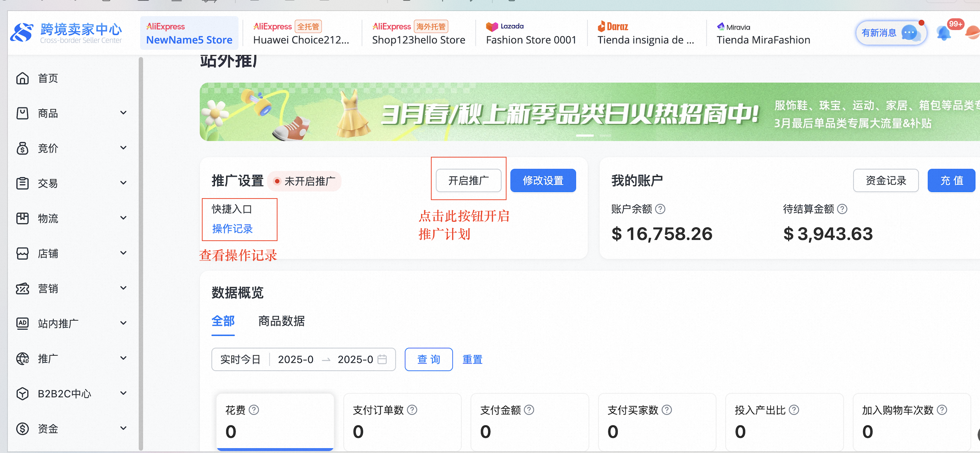The width and height of the screenshot is (980, 453).
Task: Open the 操作记录 link
Action: (x=233, y=229)
